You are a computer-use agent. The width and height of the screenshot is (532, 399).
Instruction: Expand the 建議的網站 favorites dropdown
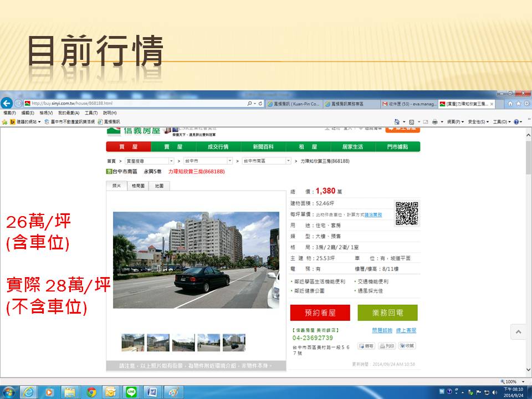(x=39, y=122)
